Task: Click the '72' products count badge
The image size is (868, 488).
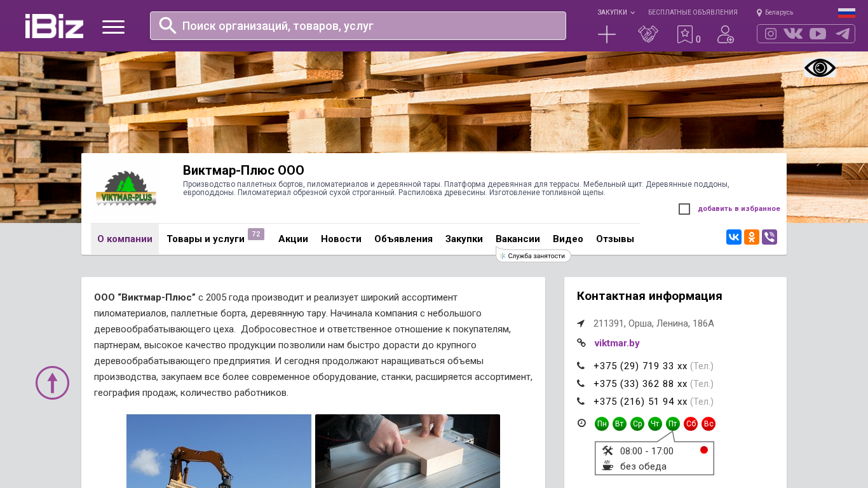Action: click(256, 234)
